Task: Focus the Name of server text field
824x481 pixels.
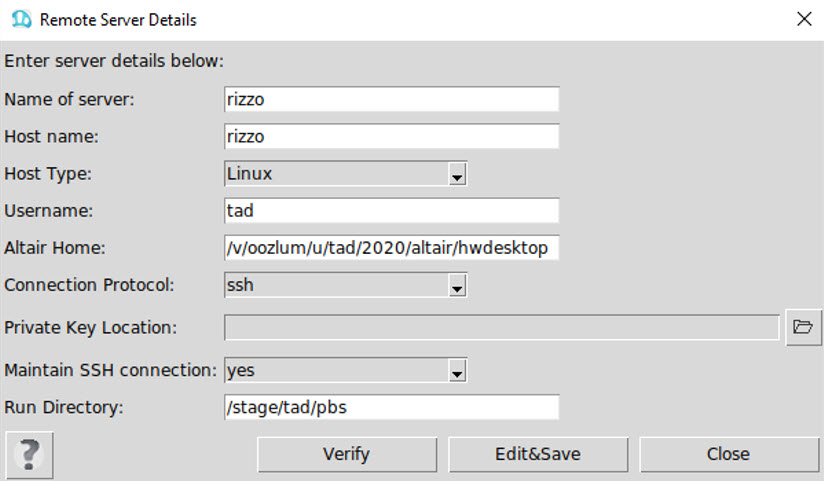Action: [392, 99]
